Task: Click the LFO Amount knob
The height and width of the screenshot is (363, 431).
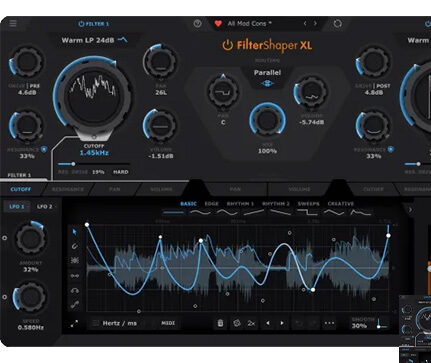Action: pos(30,238)
